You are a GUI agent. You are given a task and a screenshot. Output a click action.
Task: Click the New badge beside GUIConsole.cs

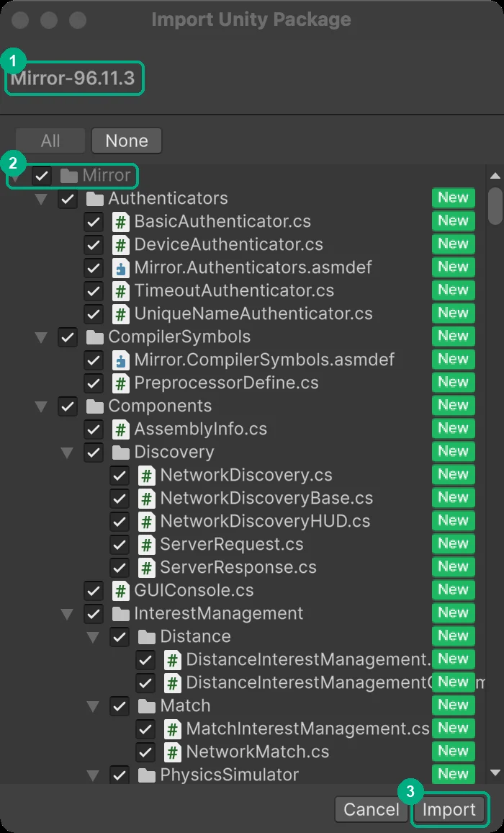tap(453, 589)
